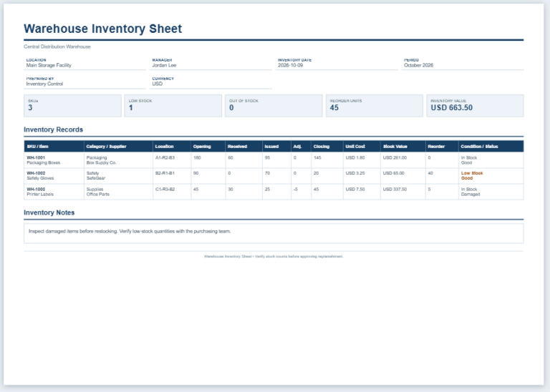Click adjustment value -5

click(x=296, y=189)
